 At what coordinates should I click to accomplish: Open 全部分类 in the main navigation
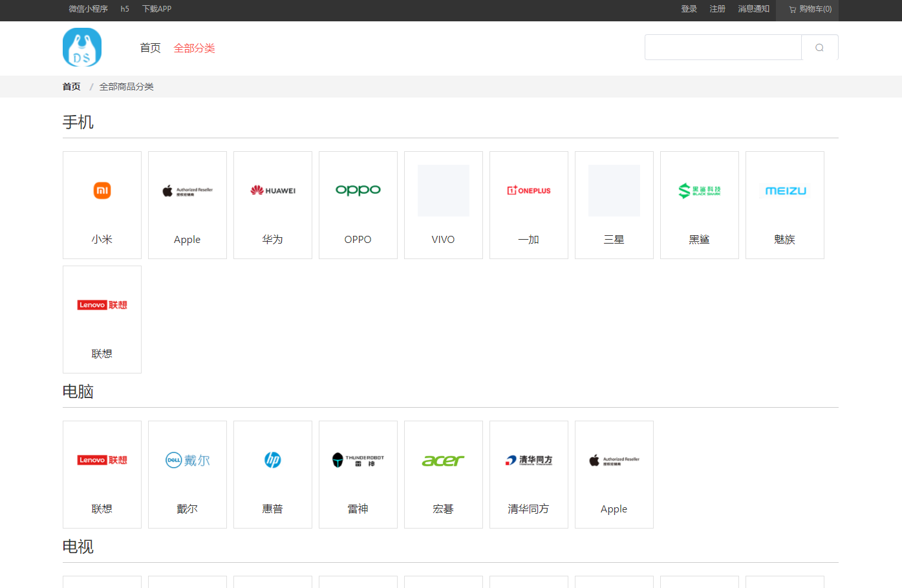point(195,48)
